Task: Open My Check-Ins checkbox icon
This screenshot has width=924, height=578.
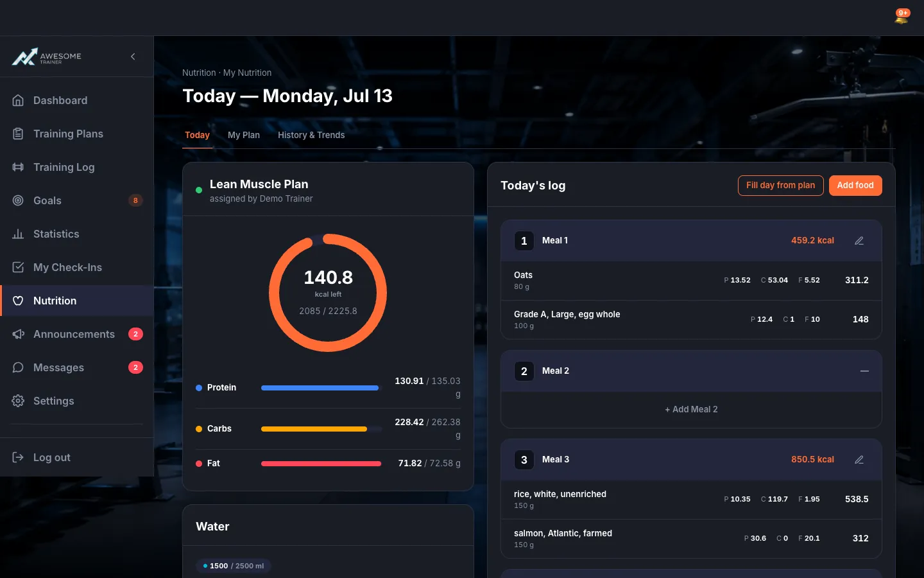Action: click(x=18, y=267)
